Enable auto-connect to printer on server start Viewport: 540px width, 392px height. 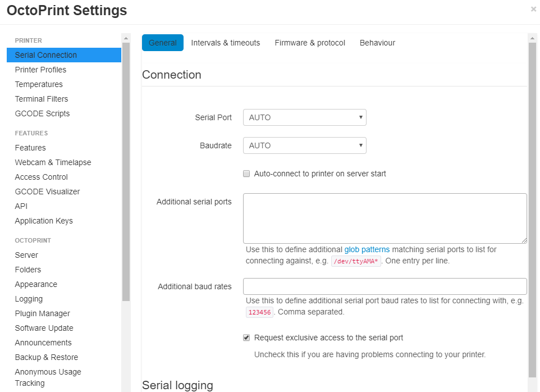[246, 174]
